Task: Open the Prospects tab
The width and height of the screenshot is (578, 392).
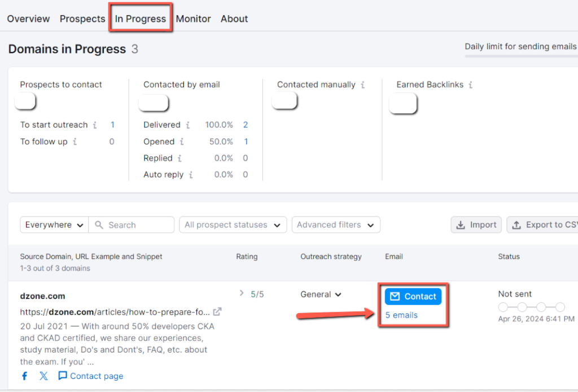Action: click(82, 19)
